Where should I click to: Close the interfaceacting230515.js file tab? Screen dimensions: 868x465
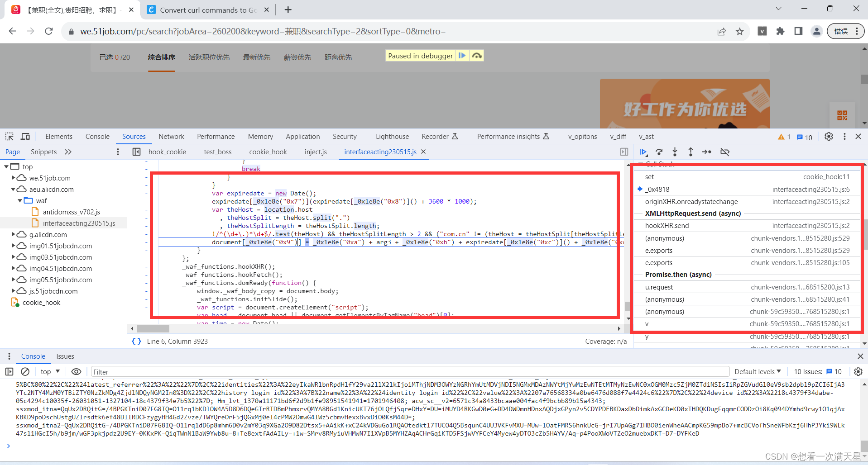(x=423, y=152)
